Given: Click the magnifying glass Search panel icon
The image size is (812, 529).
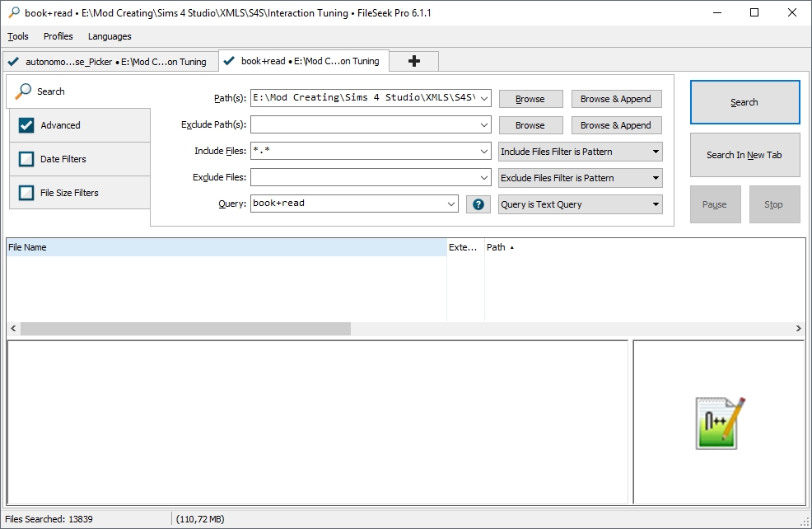Looking at the screenshot, I should pyautogui.click(x=24, y=91).
